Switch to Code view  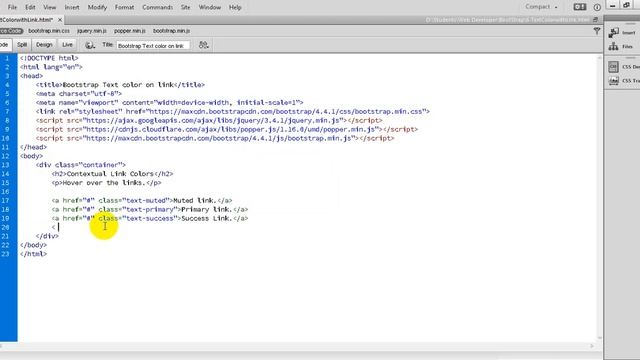click(4, 45)
